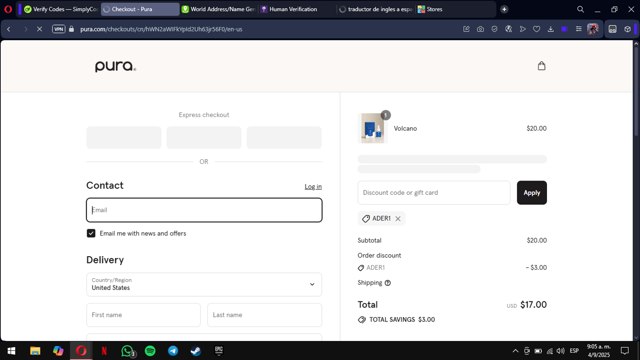Click the shipping help question mark icon
This screenshot has height=360, width=640.
click(388, 283)
